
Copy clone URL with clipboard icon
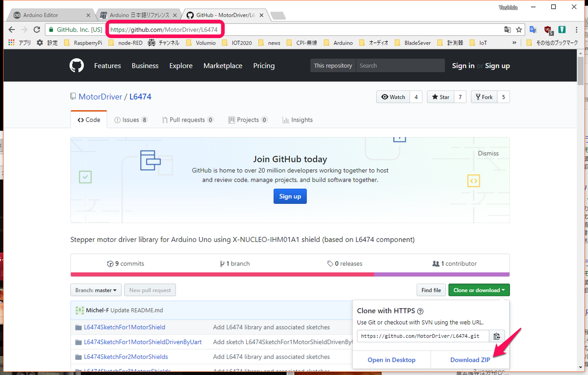[497, 336]
